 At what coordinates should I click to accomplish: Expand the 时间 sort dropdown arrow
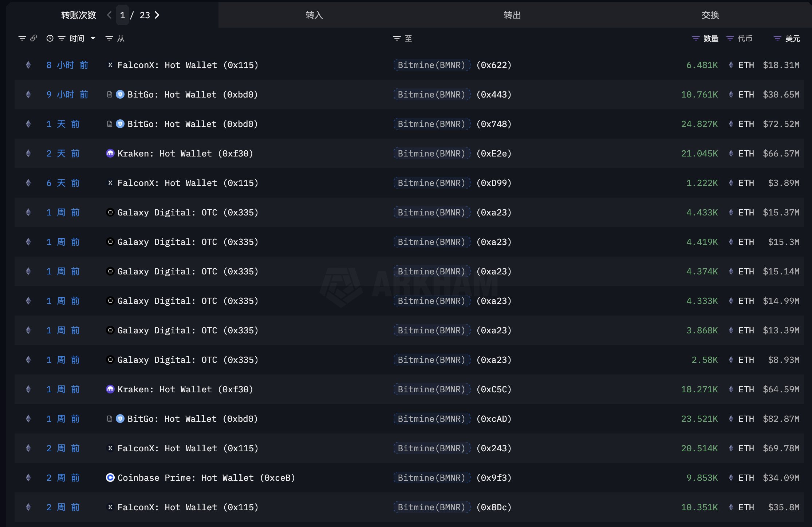tap(93, 38)
